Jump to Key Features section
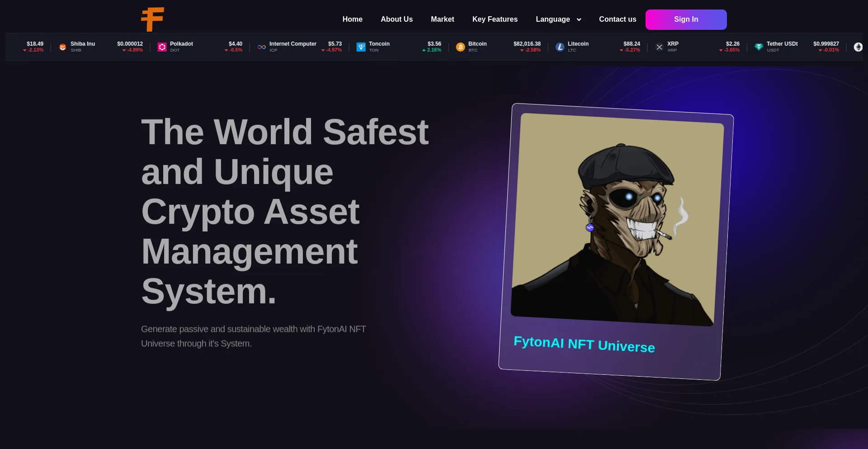The height and width of the screenshot is (449, 868). click(495, 19)
